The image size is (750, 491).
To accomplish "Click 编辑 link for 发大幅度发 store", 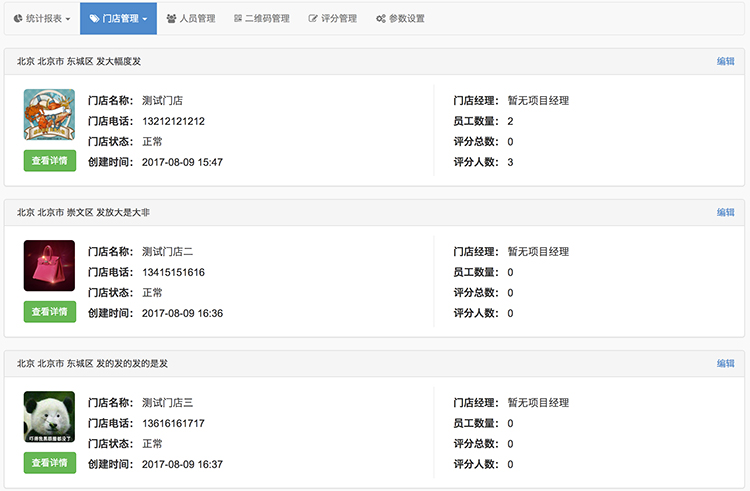I will tap(725, 61).
